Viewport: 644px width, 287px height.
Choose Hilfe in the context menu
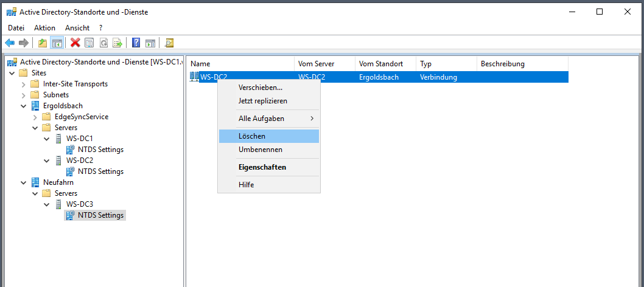pos(269,185)
